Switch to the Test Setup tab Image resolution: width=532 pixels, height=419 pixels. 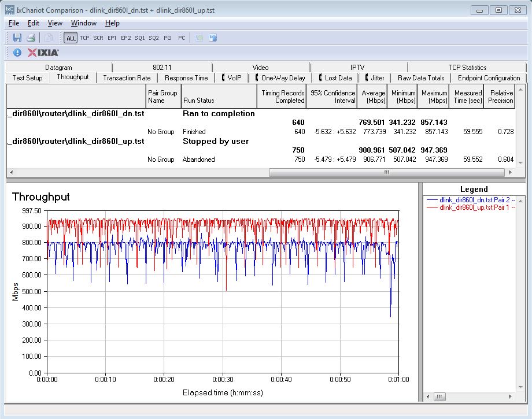click(x=28, y=78)
